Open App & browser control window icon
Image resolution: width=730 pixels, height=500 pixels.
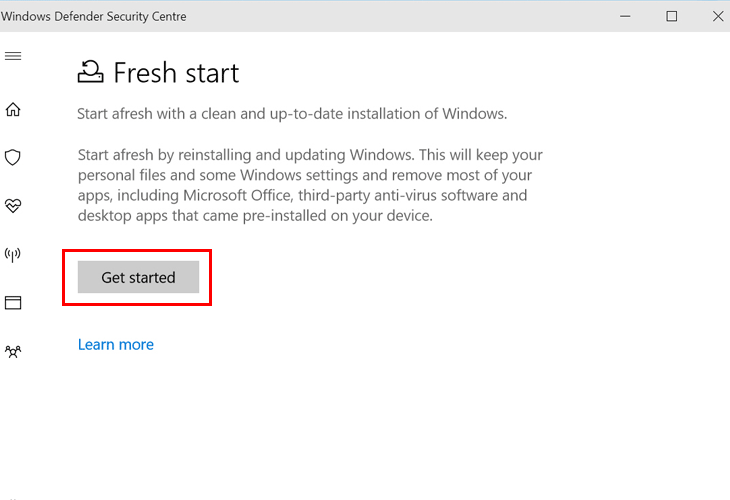tap(13, 303)
